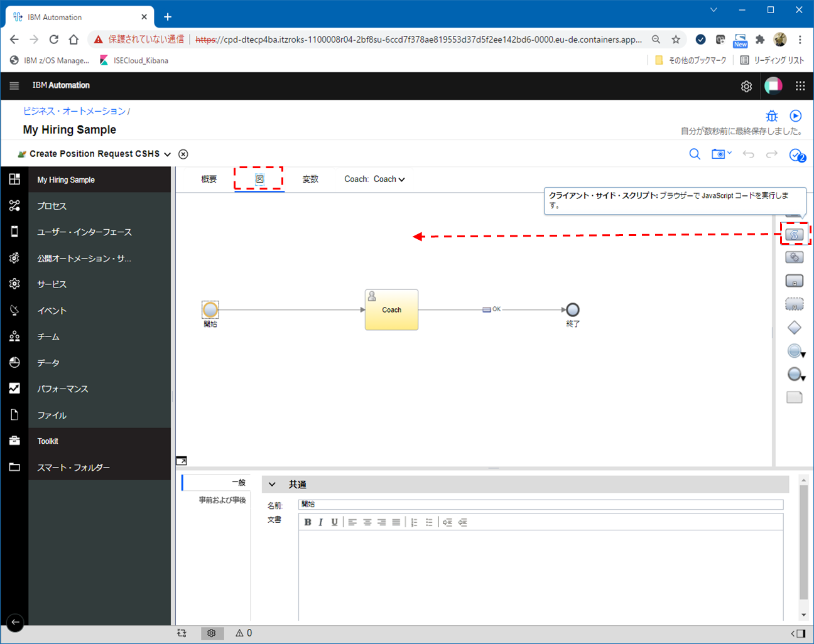
Task: Open the validation checkmark with badge 2
Action: [x=797, y=155]
